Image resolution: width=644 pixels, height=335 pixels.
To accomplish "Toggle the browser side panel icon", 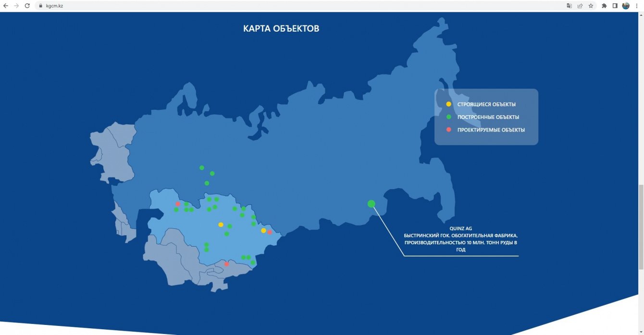I will pyautogui.click(x=615, y=6).
